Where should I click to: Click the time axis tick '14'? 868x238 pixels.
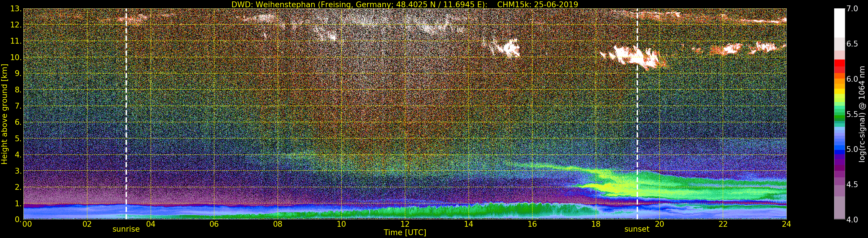tap(469, 224)
